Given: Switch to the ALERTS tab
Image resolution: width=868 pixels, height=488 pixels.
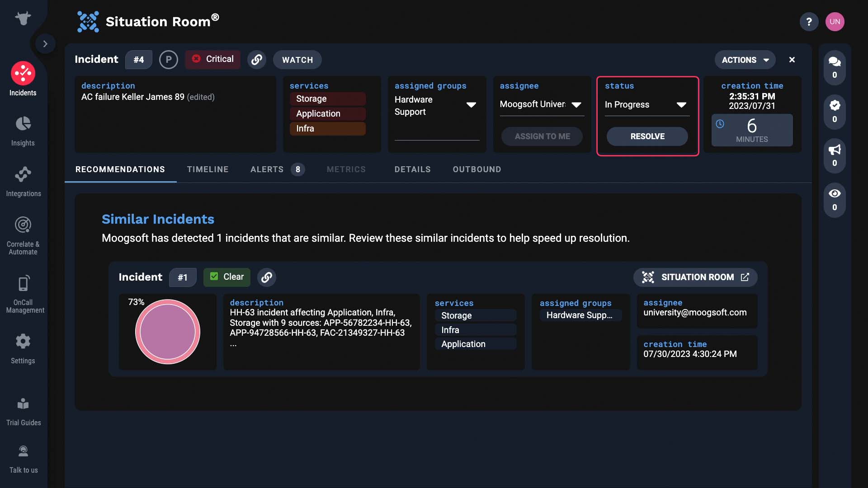Looking at the screenshot, I should [x=278, y=169].
